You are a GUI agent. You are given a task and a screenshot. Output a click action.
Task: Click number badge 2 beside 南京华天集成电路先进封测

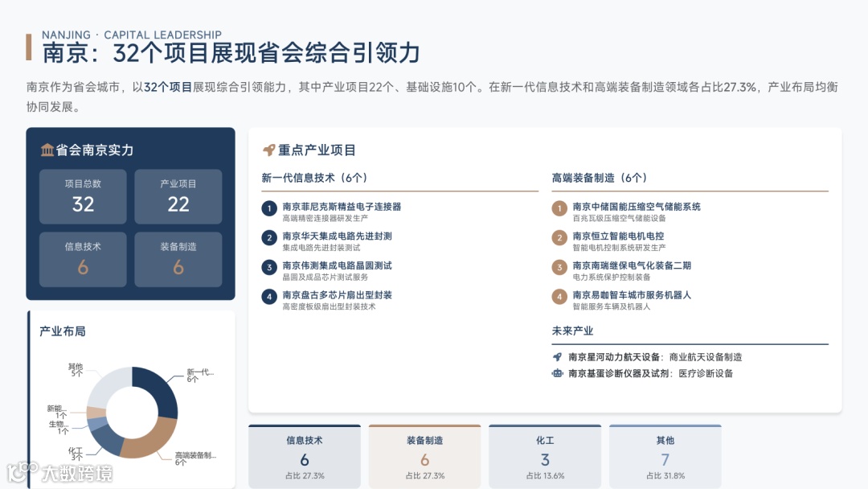click(269, 237)
